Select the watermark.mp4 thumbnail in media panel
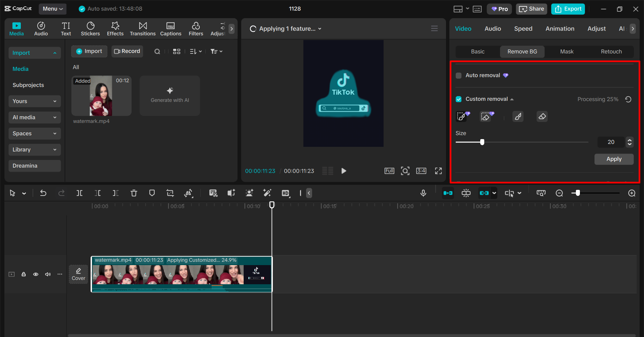The height and width of the screenshot is (337, 644). click(x=101, y=96)
